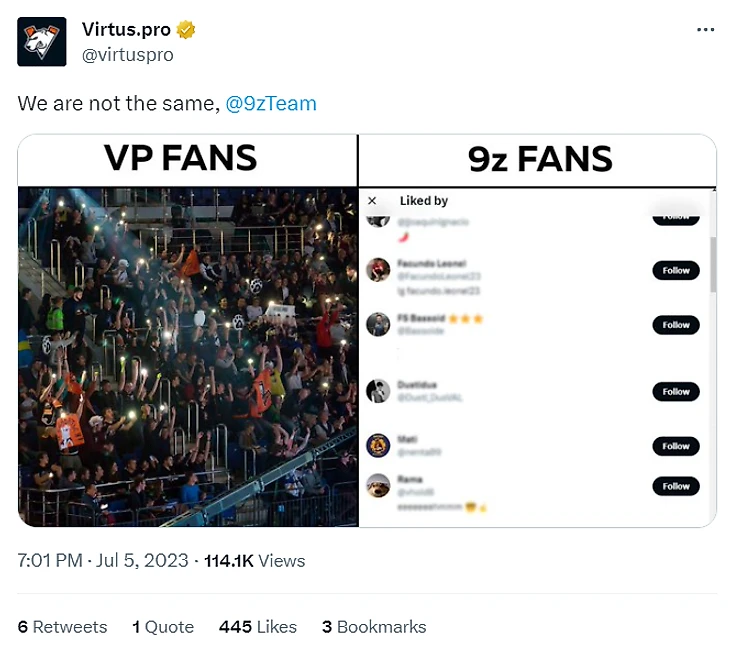Click Rama's avatar picture

click(x=377, y=486)
